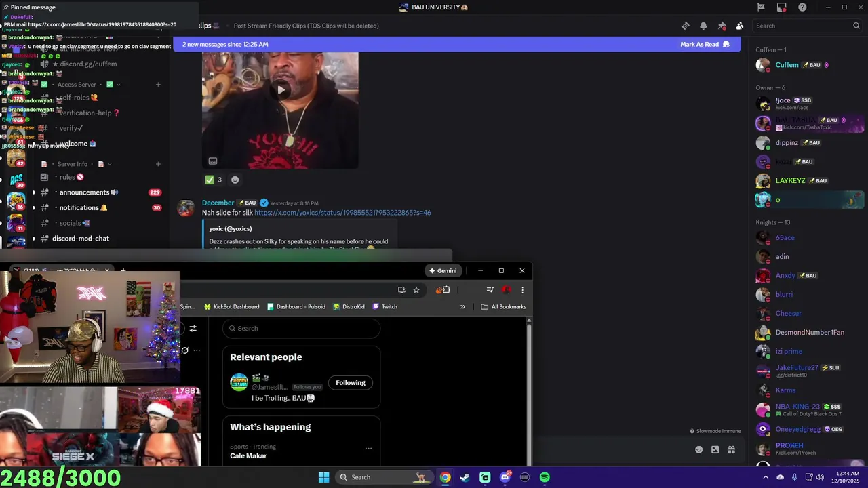The width and height of the screenshot is (868, 488).
Task: Open Gemini button in Chrome window
Action: tap(443, 270)
